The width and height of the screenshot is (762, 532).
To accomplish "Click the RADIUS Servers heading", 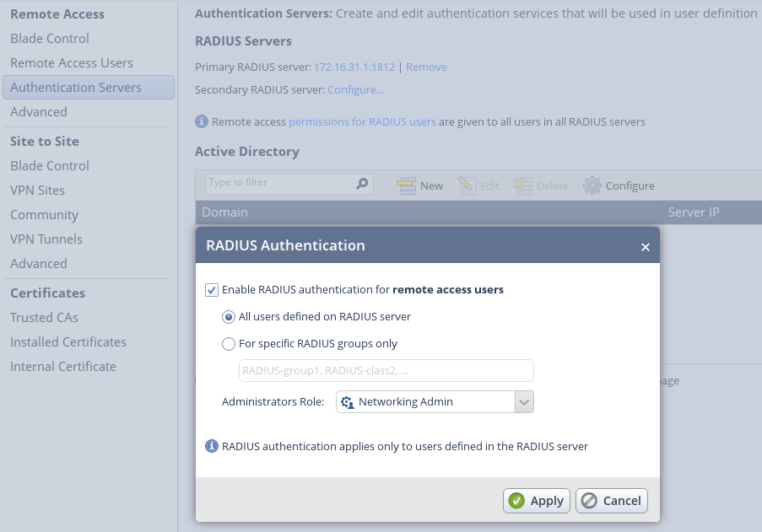I will (244, 41).
